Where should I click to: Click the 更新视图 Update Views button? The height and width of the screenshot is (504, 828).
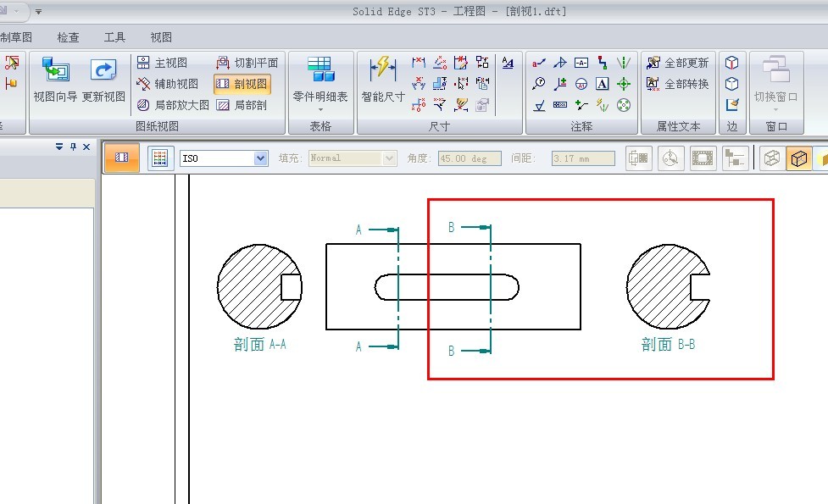tap(103, 80)
